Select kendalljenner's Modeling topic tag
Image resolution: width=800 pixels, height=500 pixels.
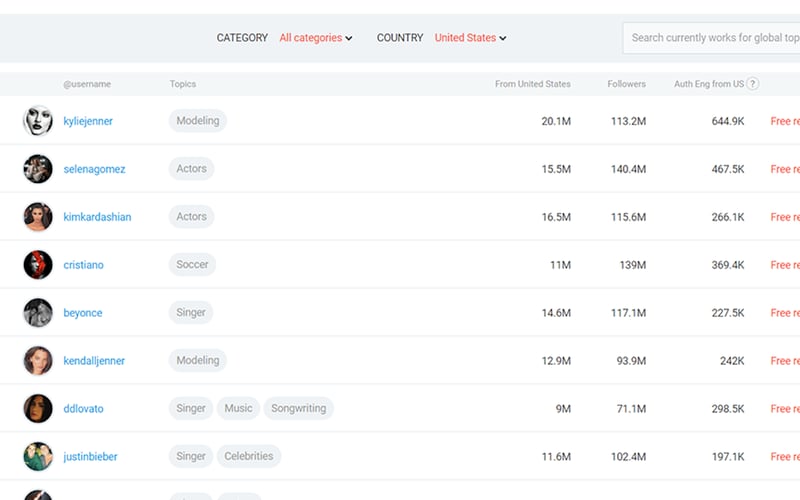pos(198,360)
